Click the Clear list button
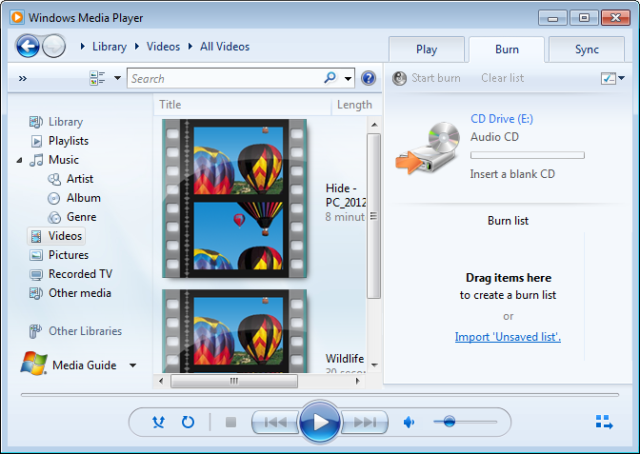Image resolution: width=640 pixels, height=454 pixels. pyautogui.click(x=502, y=78)
